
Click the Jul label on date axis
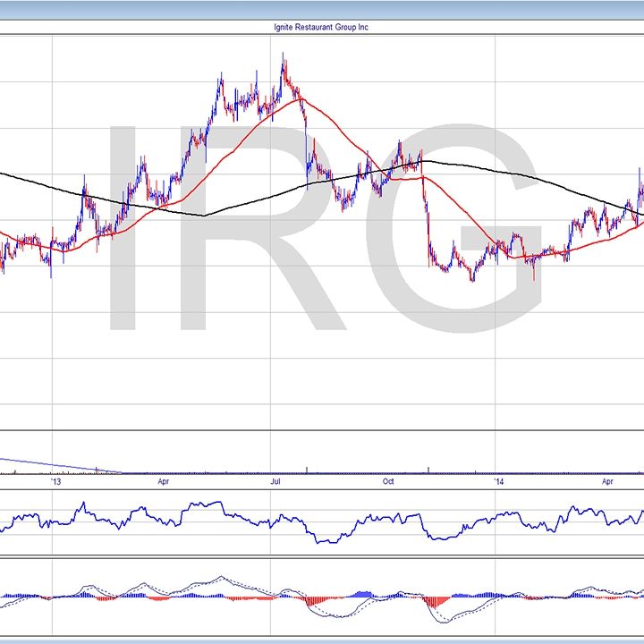[x=275, y=482]
